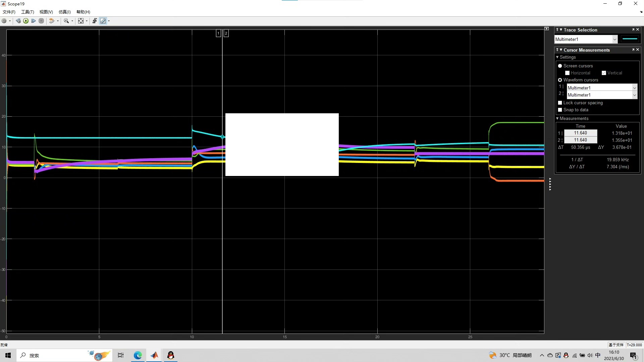Open the Triggers tool icon
This screenshot has width=644, height=362.
95,21
